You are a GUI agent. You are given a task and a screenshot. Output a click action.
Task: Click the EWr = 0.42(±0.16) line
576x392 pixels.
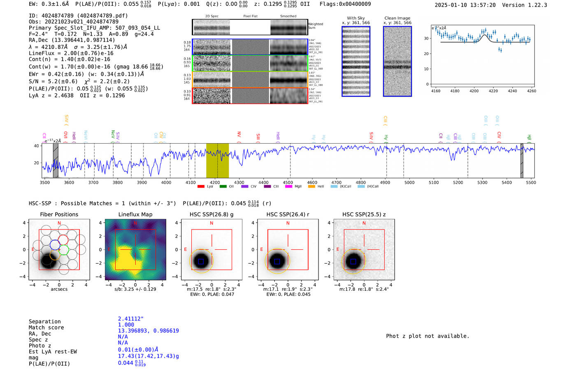(x=86, y=74)
